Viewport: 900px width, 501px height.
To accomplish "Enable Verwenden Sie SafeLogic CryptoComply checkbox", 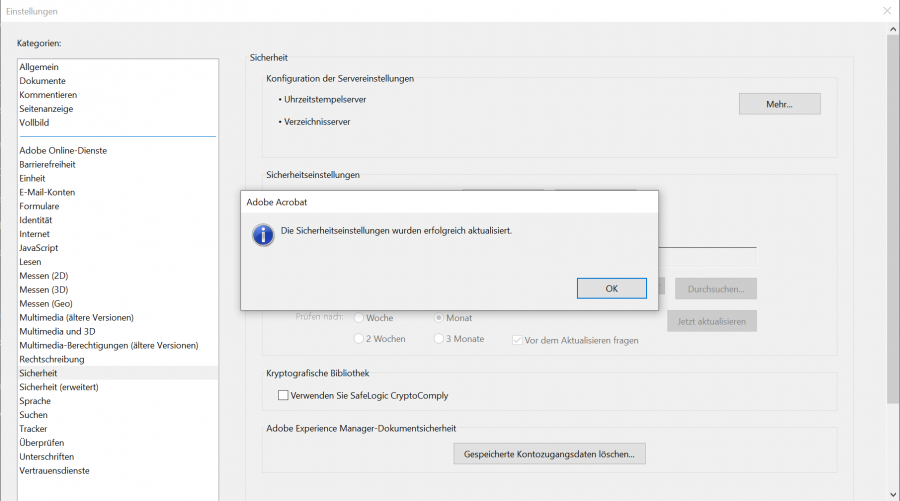I will (283, 396).
